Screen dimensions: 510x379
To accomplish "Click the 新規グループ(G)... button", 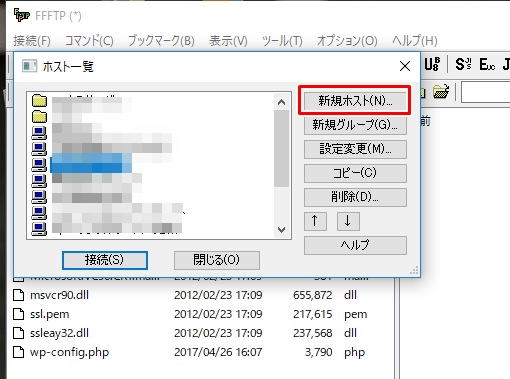I will point(355,125).
